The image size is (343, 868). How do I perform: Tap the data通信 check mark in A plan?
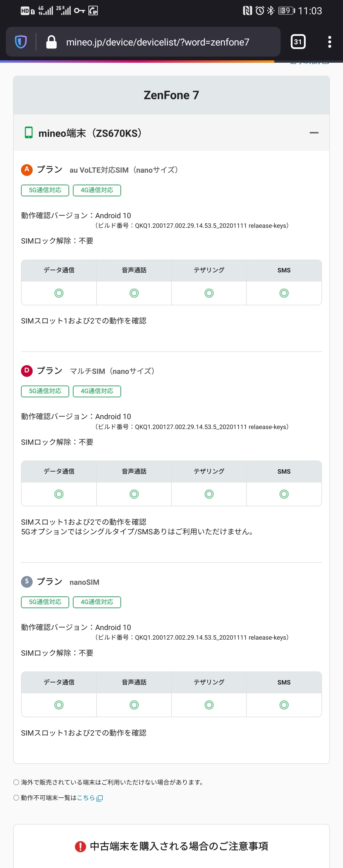point(59,293)
